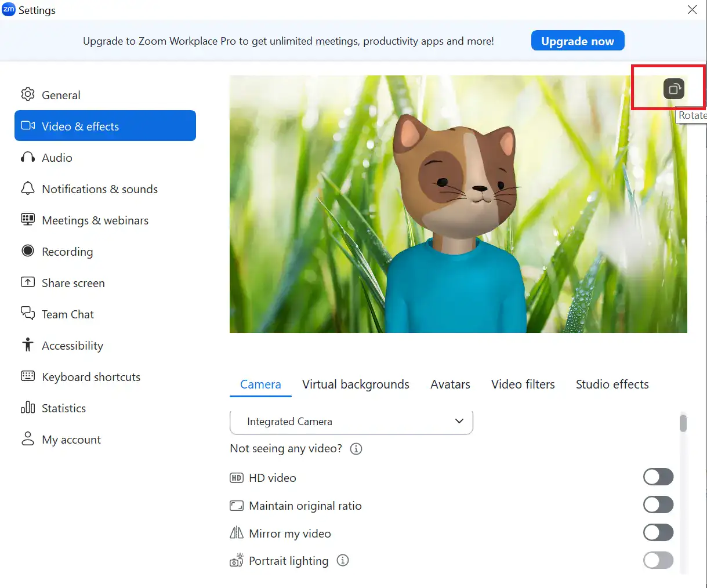Click the Accessibility person icon

coord(28,344)
